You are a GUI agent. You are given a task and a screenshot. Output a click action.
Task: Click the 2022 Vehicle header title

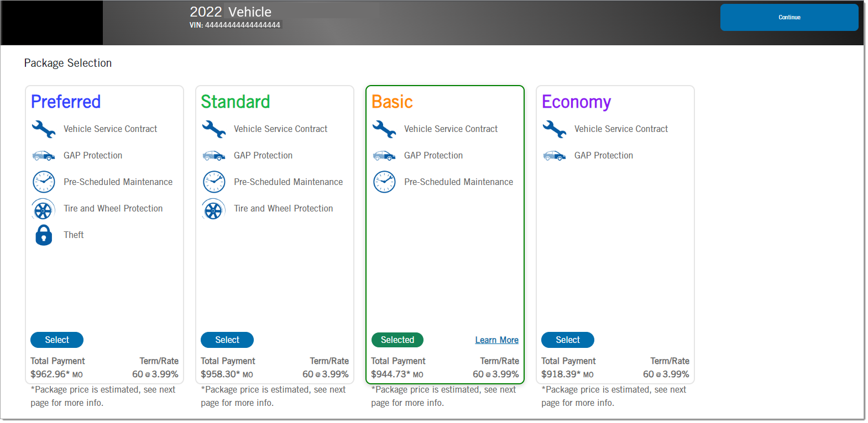[x=231, y=12]
